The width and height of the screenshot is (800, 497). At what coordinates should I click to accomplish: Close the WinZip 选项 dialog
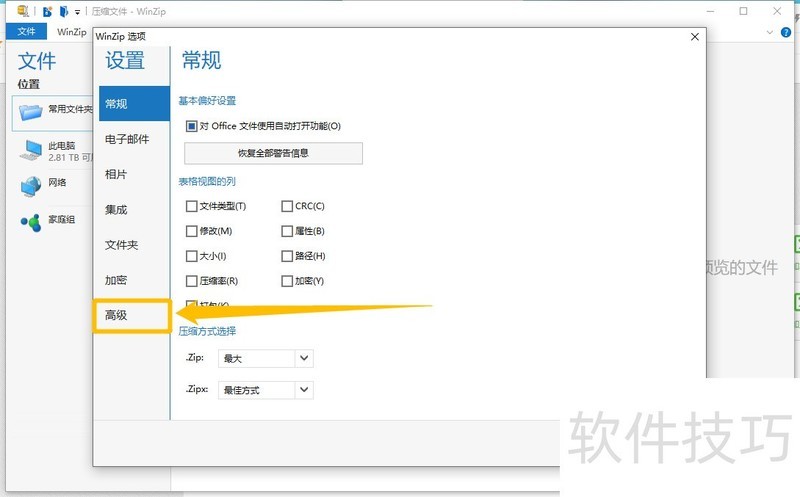click(694, 37)
